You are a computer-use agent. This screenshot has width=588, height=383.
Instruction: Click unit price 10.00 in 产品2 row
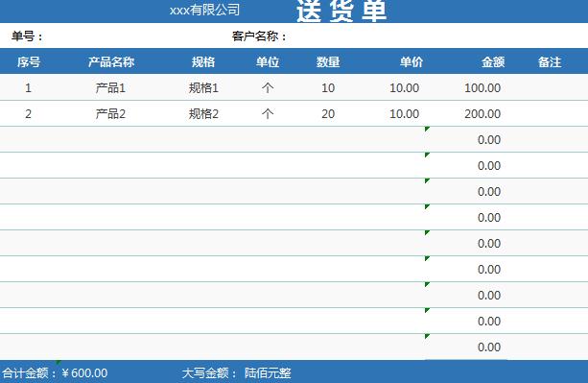(404, 113)
